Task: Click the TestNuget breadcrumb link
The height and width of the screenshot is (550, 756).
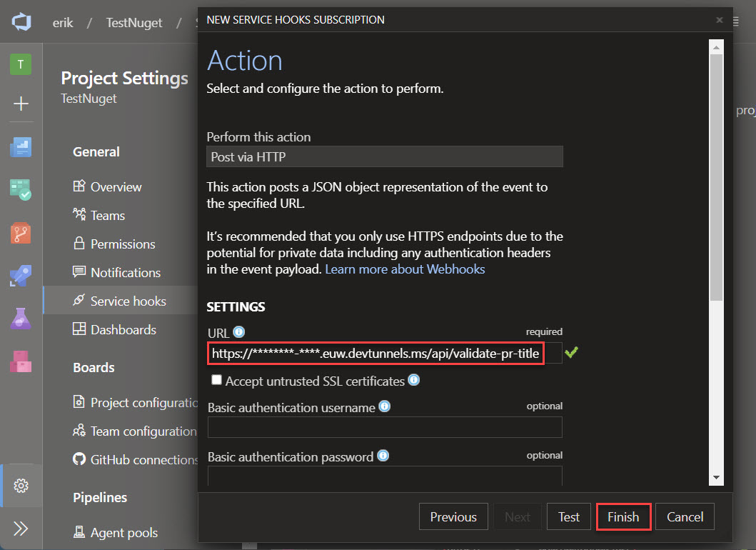Action: coord(134,23)
